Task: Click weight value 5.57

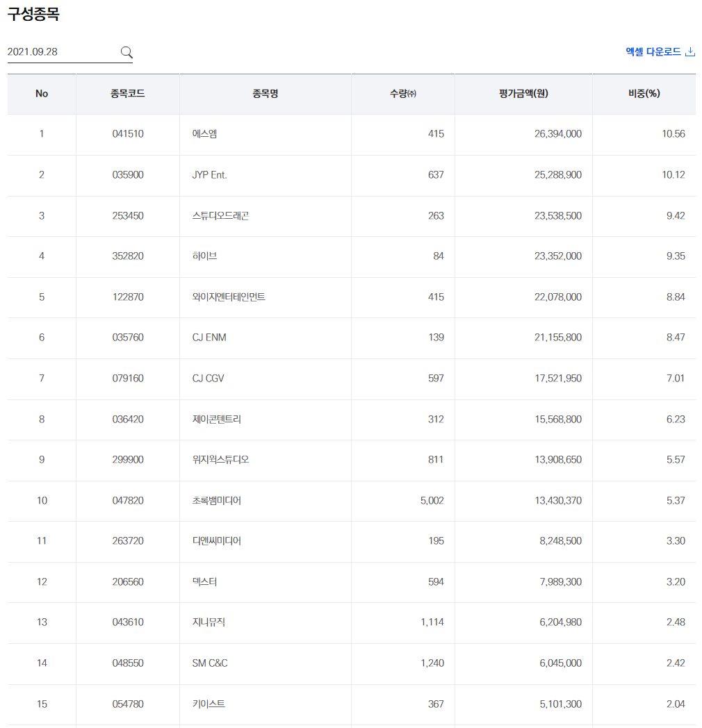Action: (676, 460)
